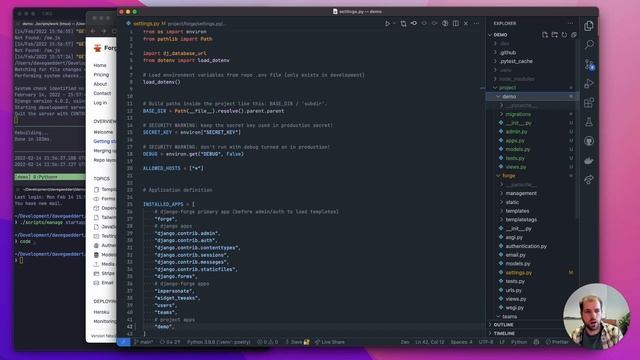Click Contact in the browser sidebar

(x=102, y=93)
